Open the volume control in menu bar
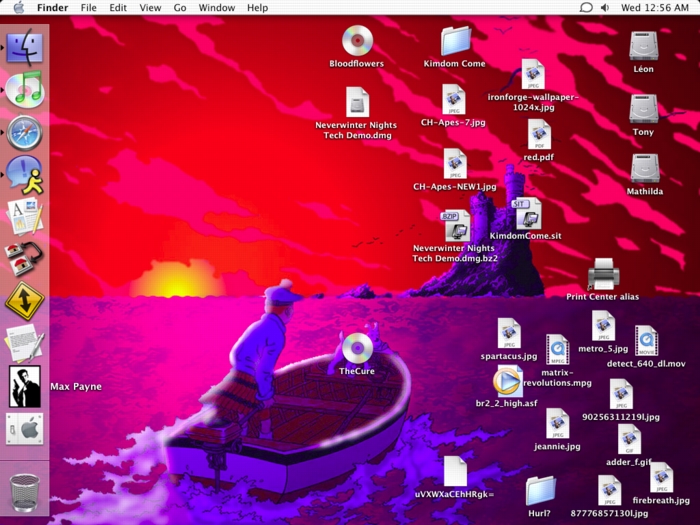The height and width of the screenshot is (525, 700). click(605, 8)
